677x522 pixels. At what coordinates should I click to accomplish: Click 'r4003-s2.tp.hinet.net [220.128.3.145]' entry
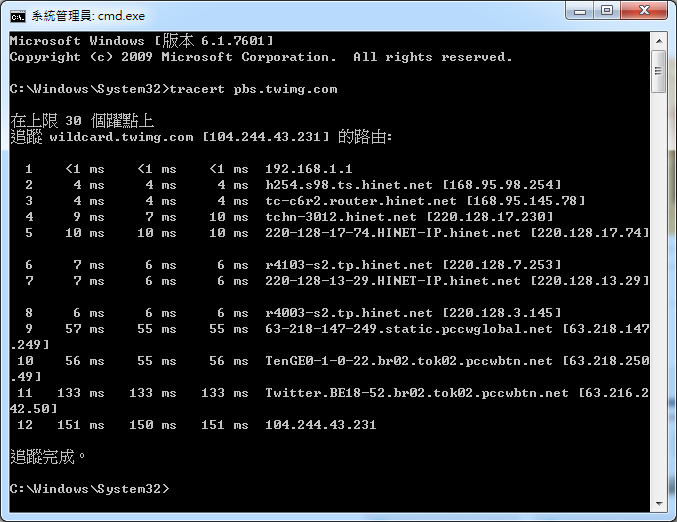point(413,313)
